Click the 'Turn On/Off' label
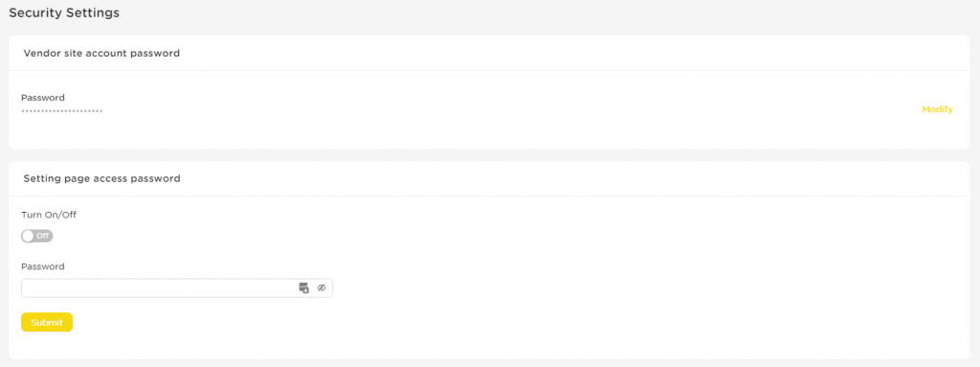The height and width of the screenshot is (367, 980). coord(49,215)
